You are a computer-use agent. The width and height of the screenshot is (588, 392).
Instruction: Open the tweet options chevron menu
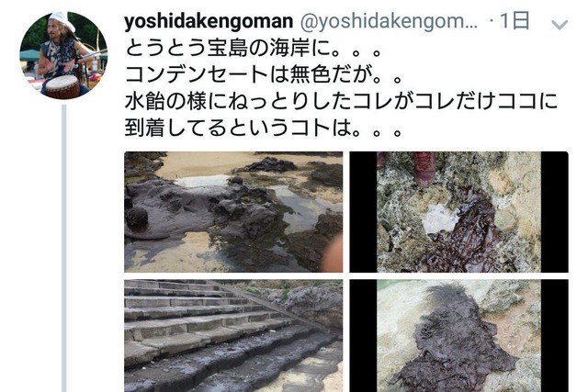(560, 25)
